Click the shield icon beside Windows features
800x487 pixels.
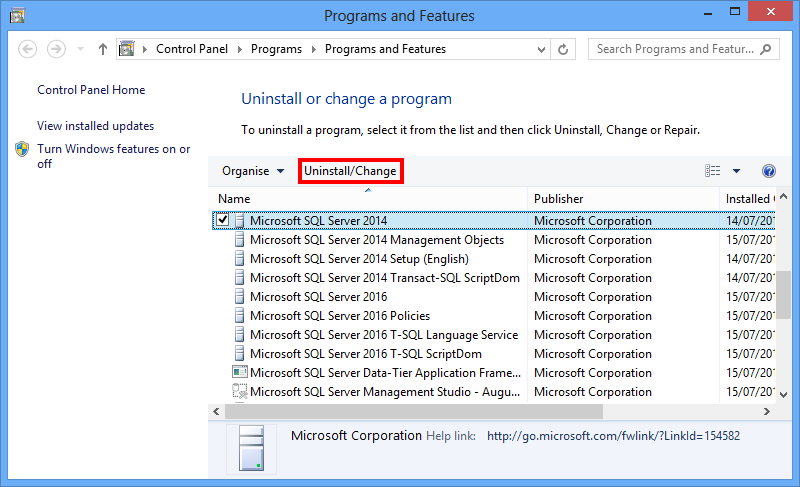pyautogui.click(x=22, y=149)
